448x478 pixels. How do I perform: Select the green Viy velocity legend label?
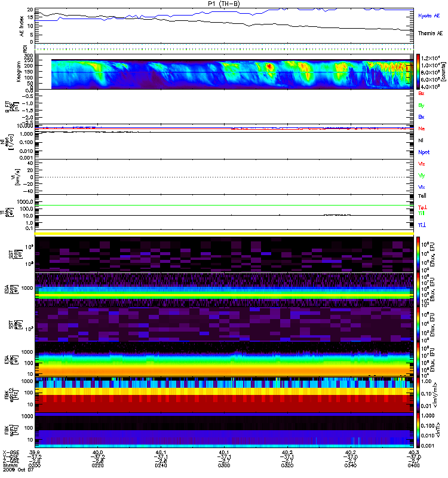pos(422,176)
